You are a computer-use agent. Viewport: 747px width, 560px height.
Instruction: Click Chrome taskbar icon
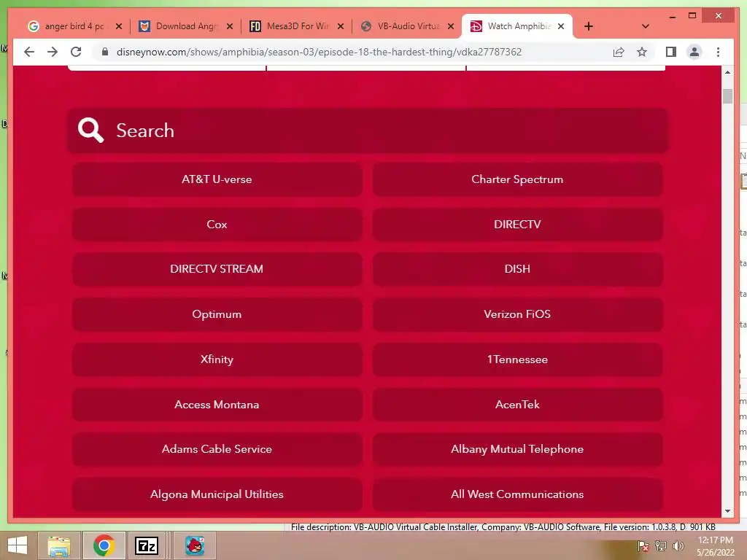coord(104,545)
